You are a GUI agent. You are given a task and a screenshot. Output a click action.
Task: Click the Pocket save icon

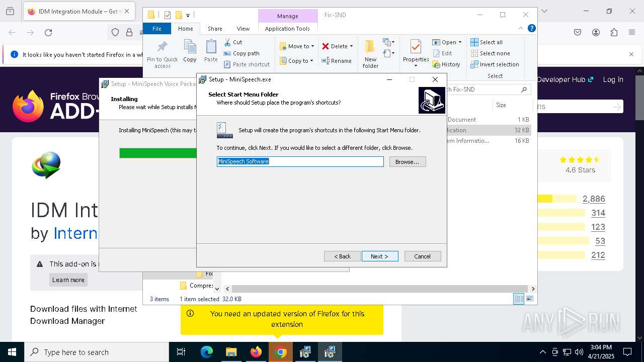(x=578, y=33)
